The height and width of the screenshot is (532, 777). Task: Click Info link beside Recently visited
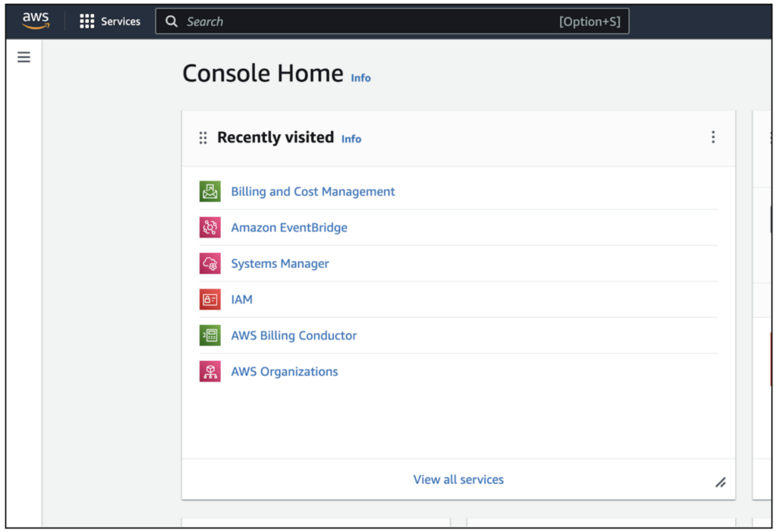click(351, 139)
